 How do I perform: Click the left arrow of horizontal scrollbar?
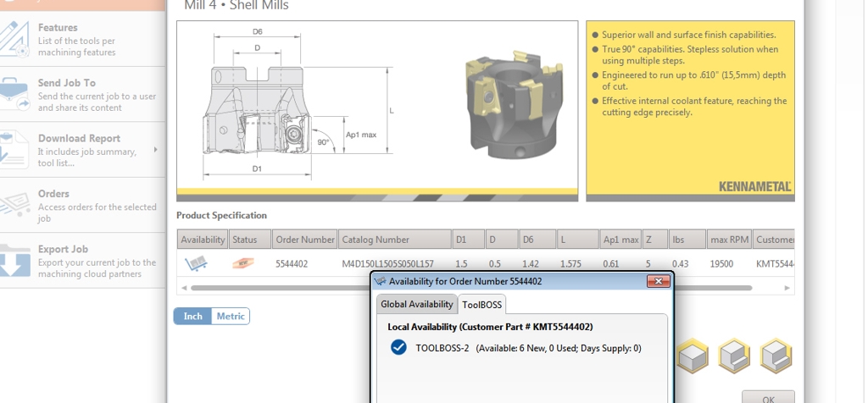[184, 288]
